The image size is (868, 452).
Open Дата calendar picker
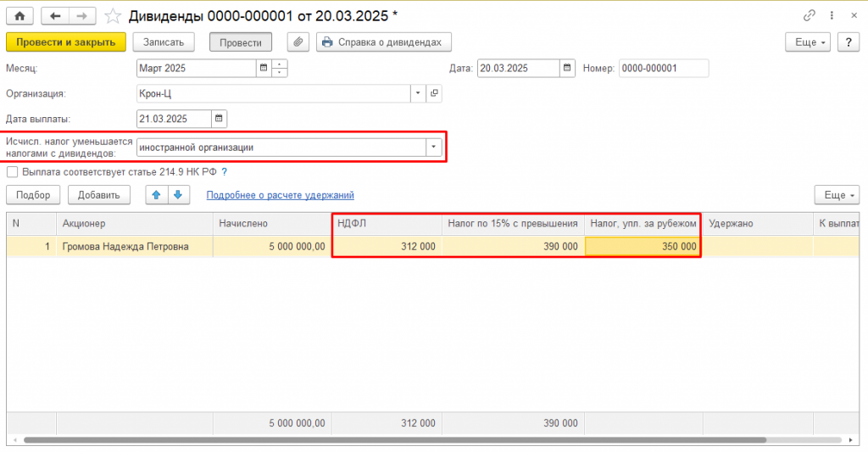pos(567,68)
